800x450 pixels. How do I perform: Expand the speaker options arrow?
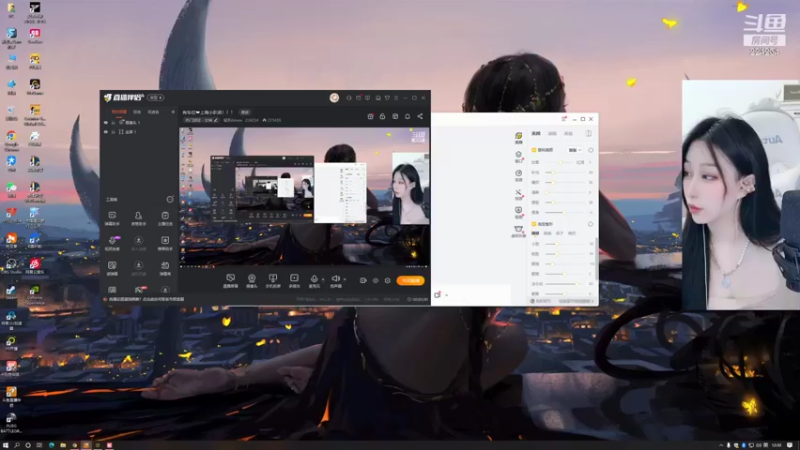pos(345,279)
